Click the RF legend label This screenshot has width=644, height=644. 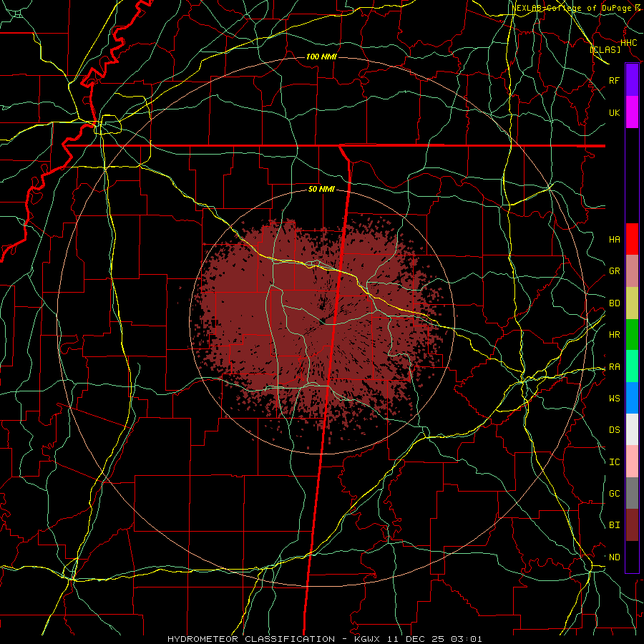pyautogui.click(x=614, y=80)
